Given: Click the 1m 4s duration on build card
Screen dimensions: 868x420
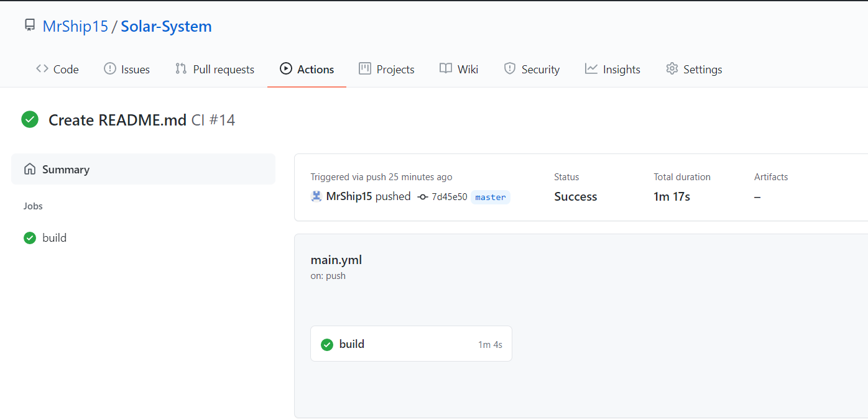Looking at the screenshot, I should 490,344.
